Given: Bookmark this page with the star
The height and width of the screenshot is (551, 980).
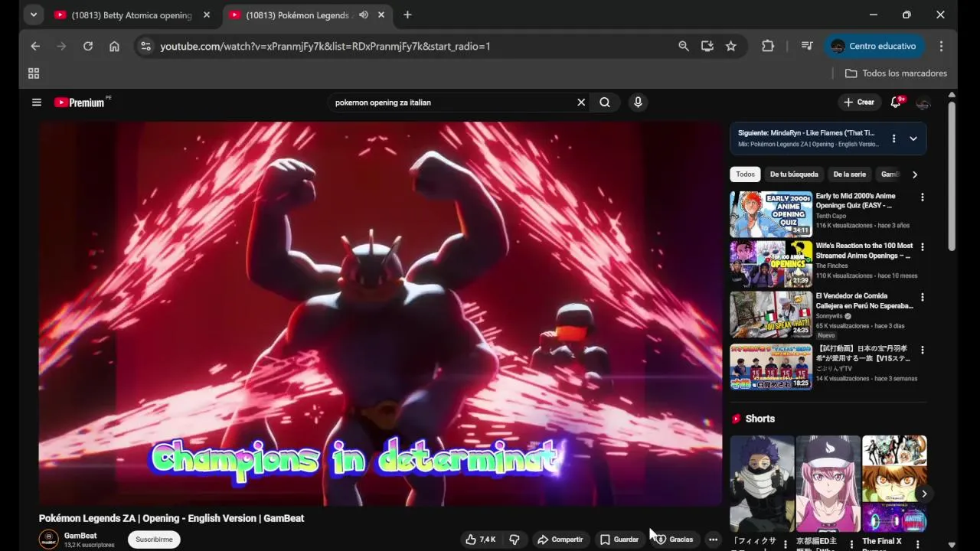Looking at the screenshot, I should tap(731, 46).
